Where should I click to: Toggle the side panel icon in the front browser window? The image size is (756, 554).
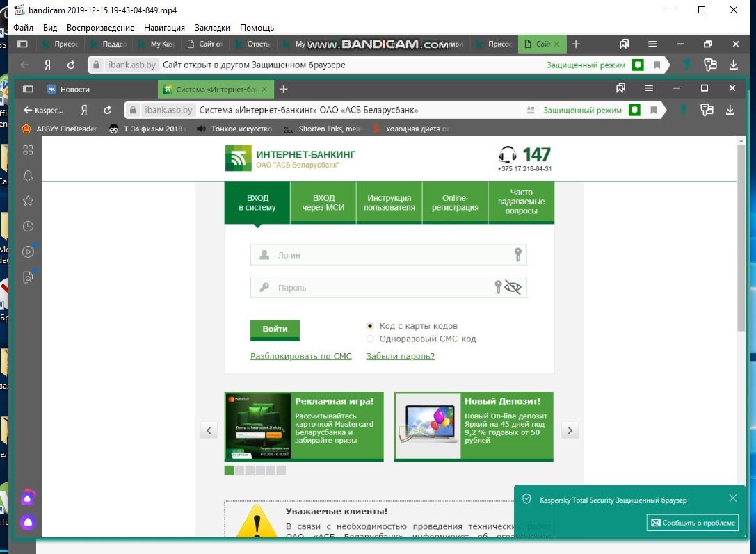28,89
